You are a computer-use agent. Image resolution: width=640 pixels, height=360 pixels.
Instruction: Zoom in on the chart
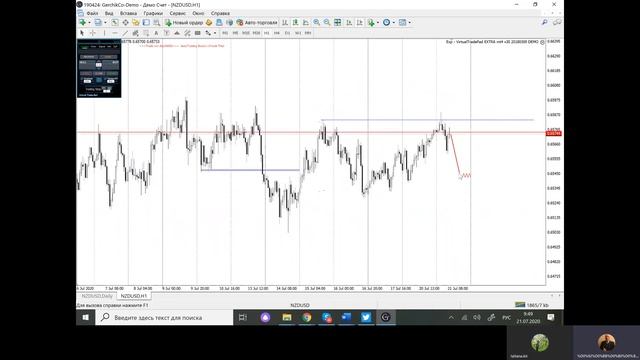click(x=316, y=22)
